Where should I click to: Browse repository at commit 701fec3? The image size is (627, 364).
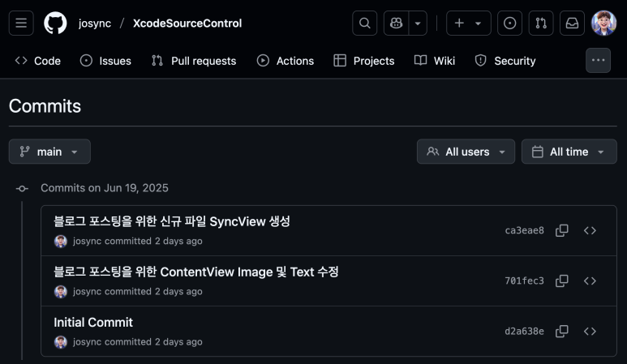[x=590, y=280]
